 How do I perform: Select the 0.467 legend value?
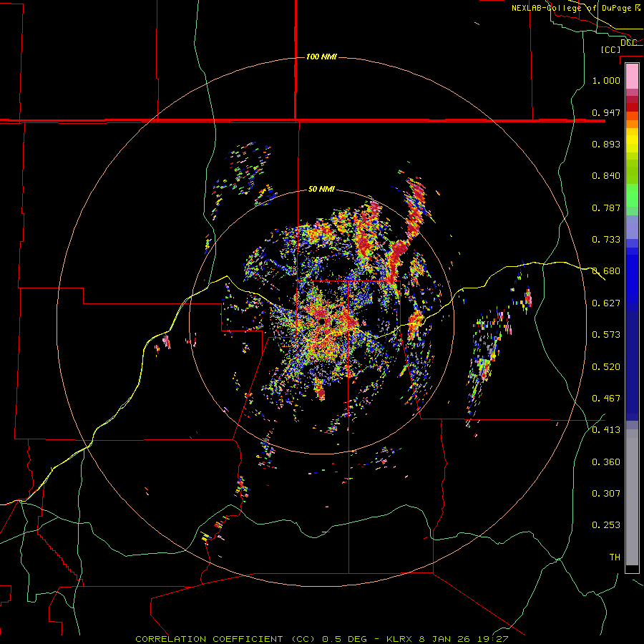(606, 399)
